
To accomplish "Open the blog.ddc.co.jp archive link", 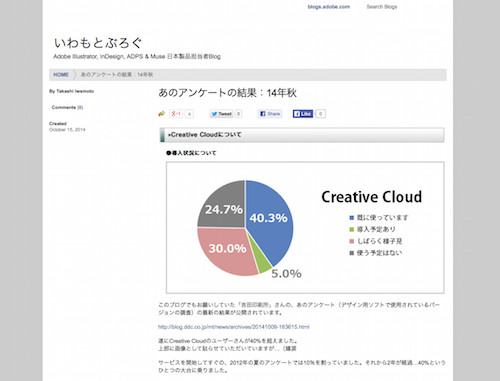I will 234,327.
